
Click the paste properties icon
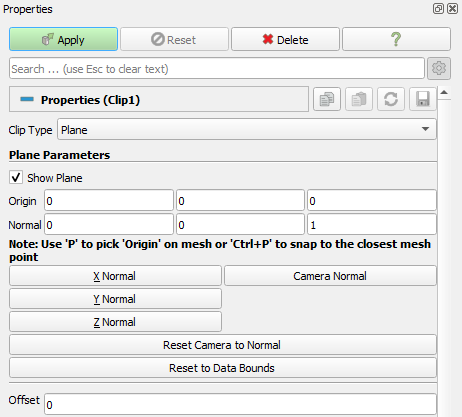(x=359, y=99)
